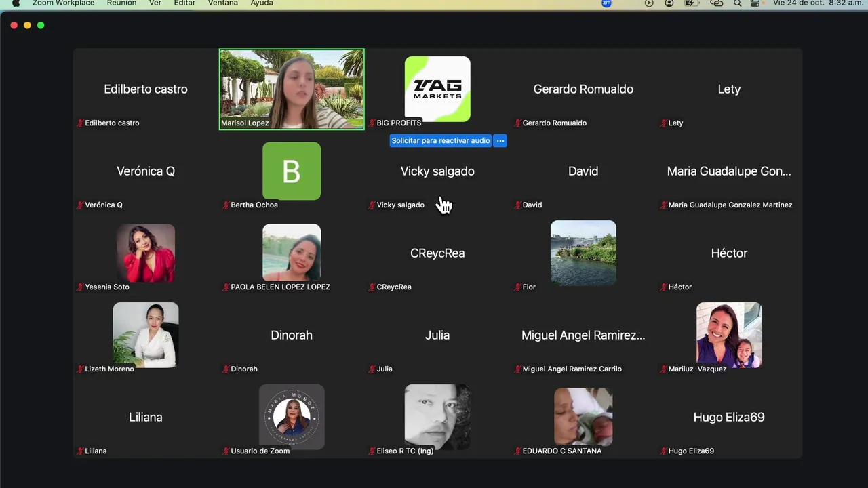Open the Reunión menu
The width and height of the screenshot is (868, 488).
(121, 3)
